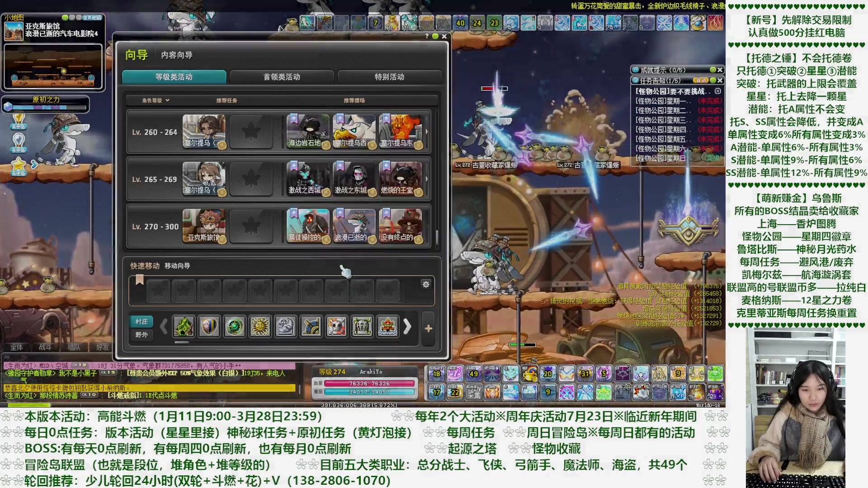
Task: Switch to 野外 field filter
Action: pyautogui.click(x=142, y=335)
